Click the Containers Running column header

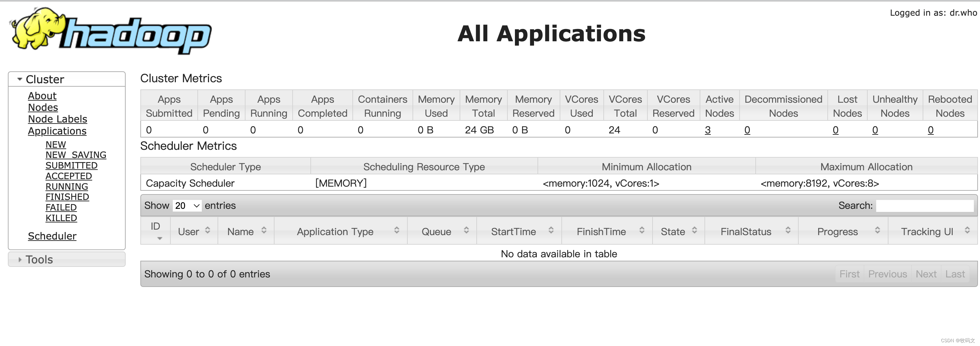pyautogui.click(x=382, y=106)
